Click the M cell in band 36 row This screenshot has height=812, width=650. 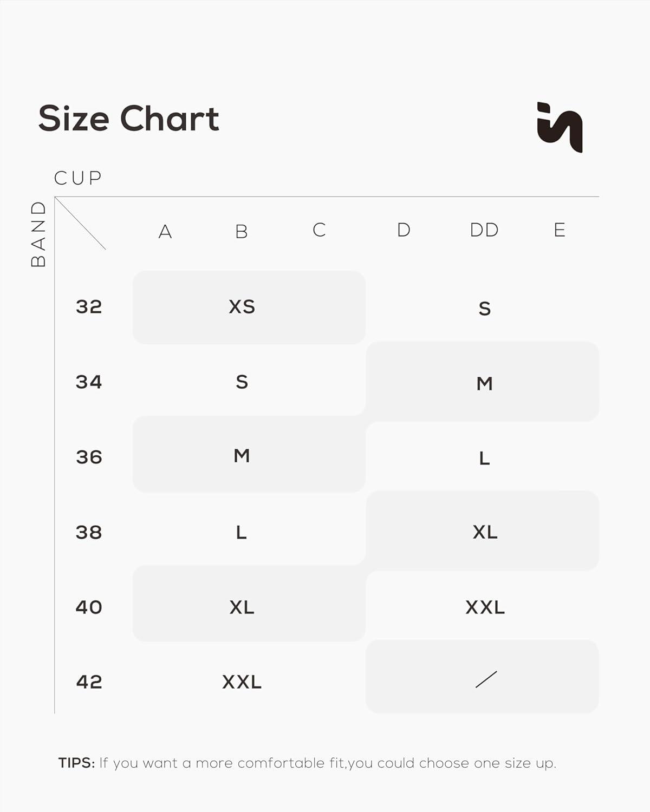point(242,456)
